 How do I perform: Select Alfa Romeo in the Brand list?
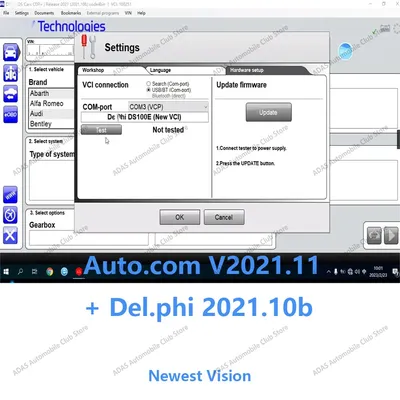point(51,103)
